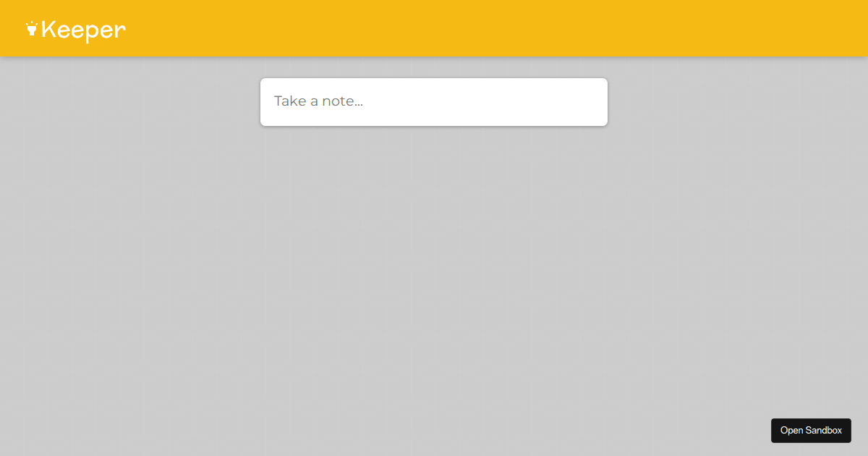Click the Keeper title text
Image resolution: width=868 pixels, height=456 pixels.
coord(83,30)
